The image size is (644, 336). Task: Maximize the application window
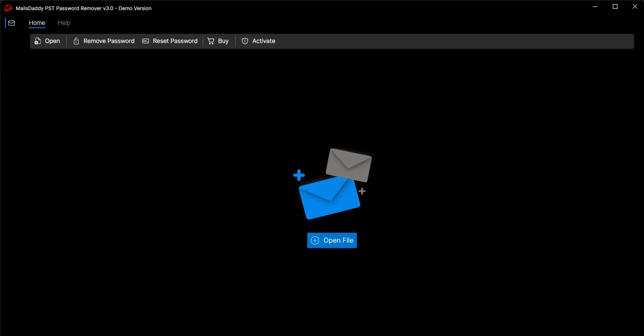(615, 6)
